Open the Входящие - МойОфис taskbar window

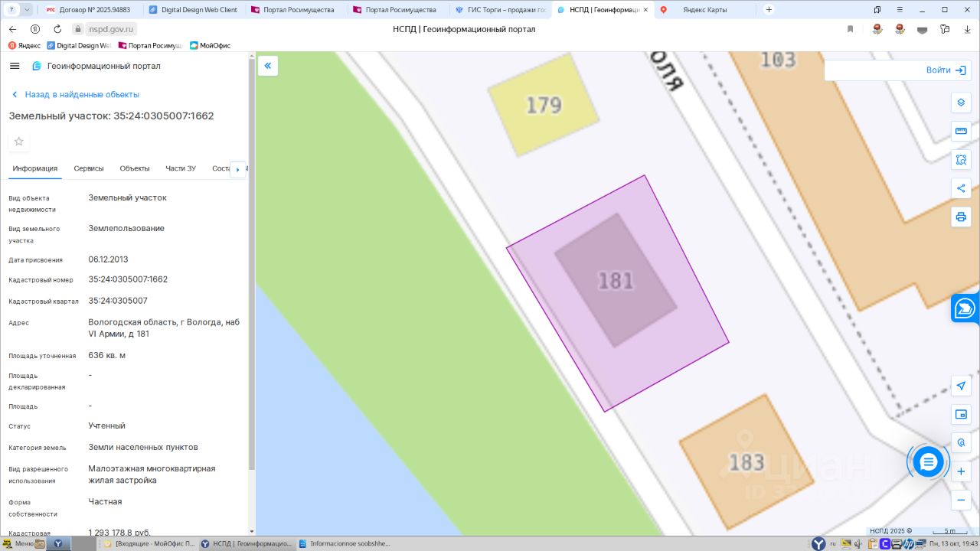[x=149, y=544]
